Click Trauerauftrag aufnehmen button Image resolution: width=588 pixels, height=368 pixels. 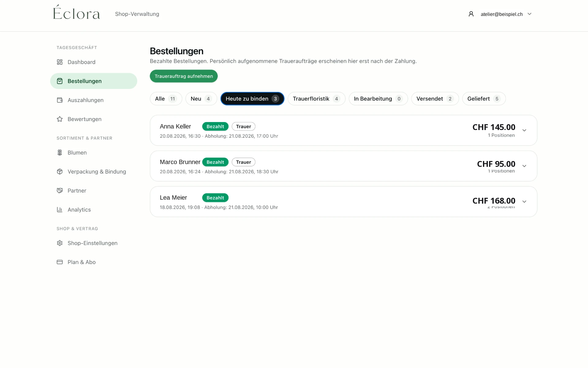pos(184,76)
